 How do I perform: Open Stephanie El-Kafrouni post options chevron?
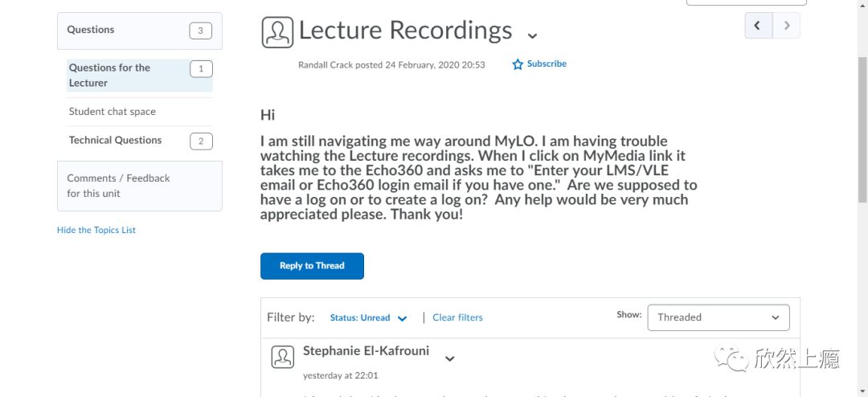pos(450,358)
